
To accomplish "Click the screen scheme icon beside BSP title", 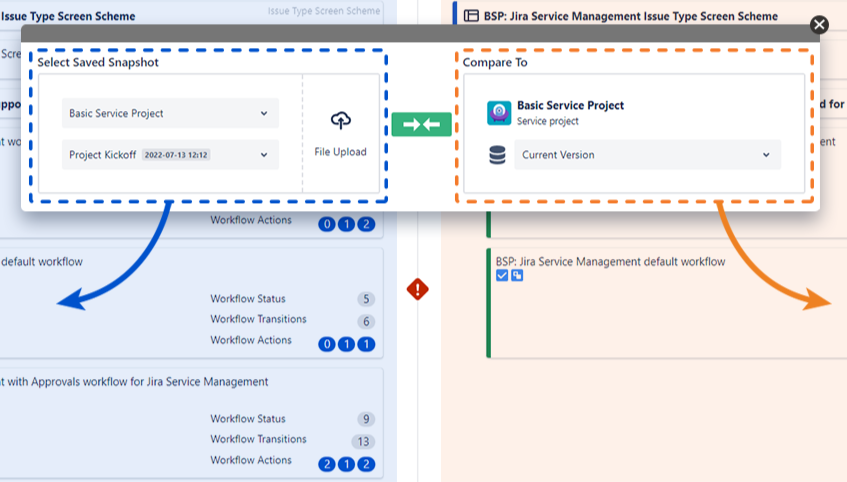I will tap(471, 16).
